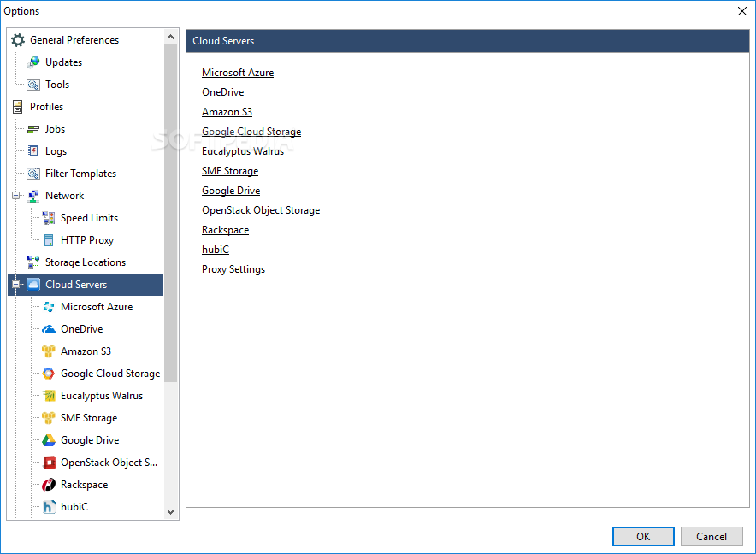This screenshot has height=554, width=756.
Task: Open HTTP Proxy settings
Action: coord(87,240)
